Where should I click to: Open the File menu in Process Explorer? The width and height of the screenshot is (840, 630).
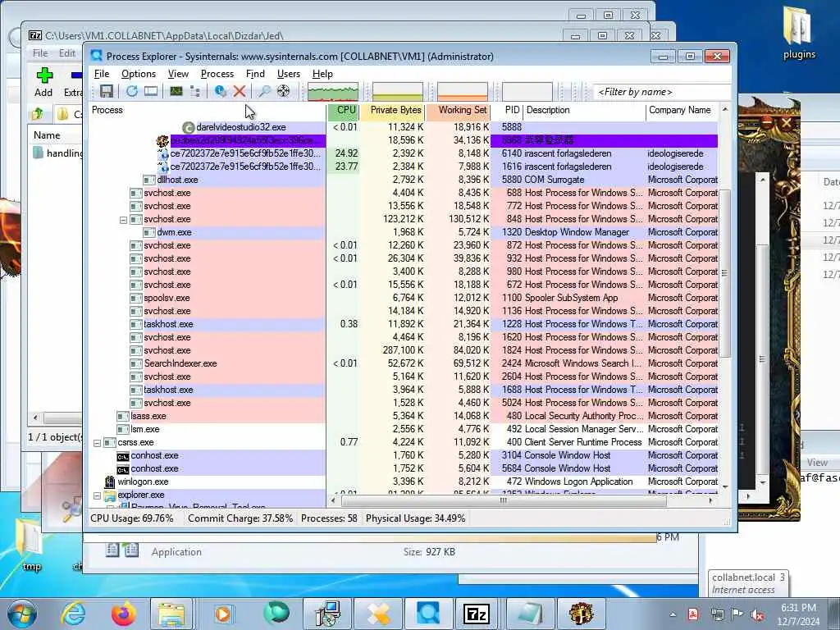pyautogui.click(x=101, y=74)
